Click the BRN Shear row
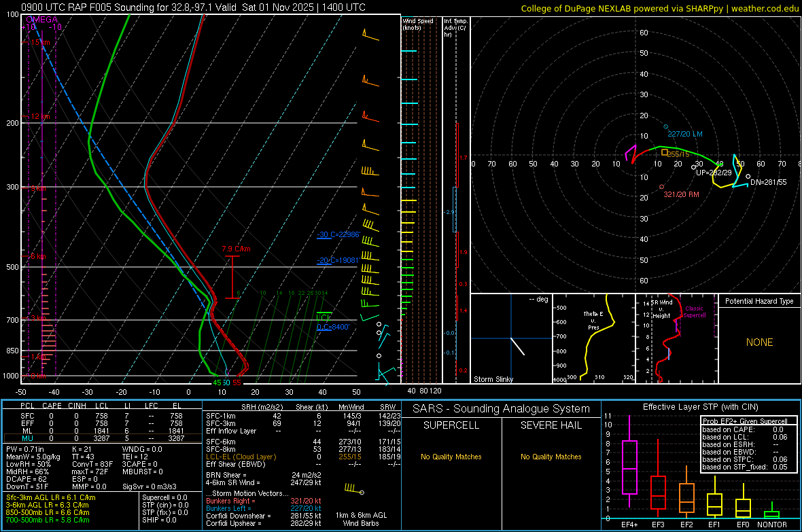Viewport: 802px width, 532px height. (x=264, y=475)
